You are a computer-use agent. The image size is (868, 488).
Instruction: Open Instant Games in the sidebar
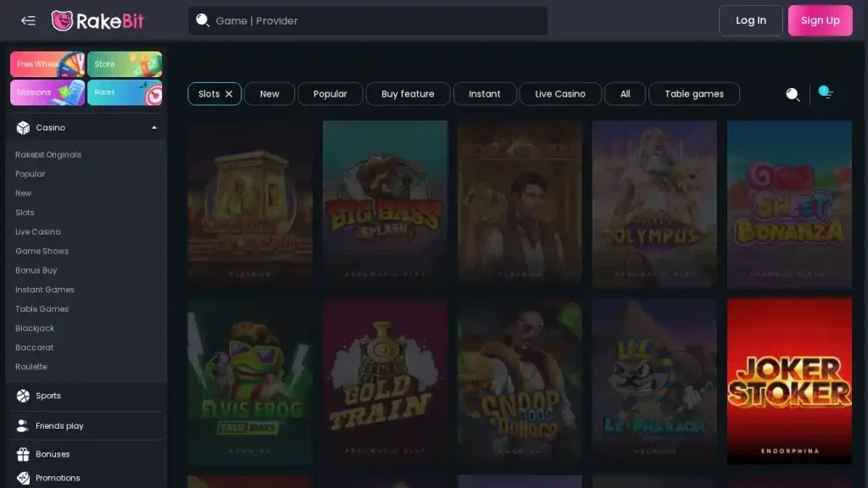[45, 290]
